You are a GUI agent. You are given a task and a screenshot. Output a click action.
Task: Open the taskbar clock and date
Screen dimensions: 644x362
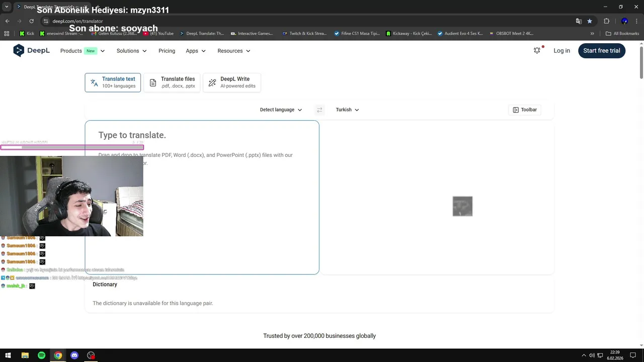(x=615, y=355)
